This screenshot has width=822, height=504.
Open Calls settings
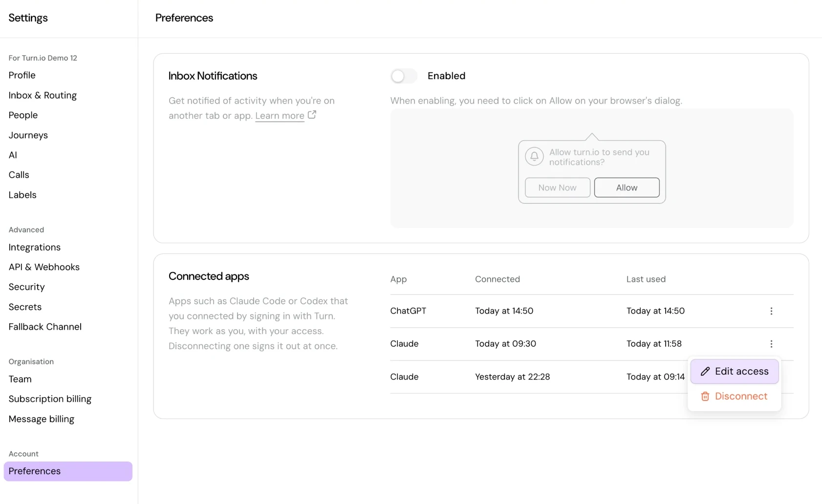click(x=19, y=175)
